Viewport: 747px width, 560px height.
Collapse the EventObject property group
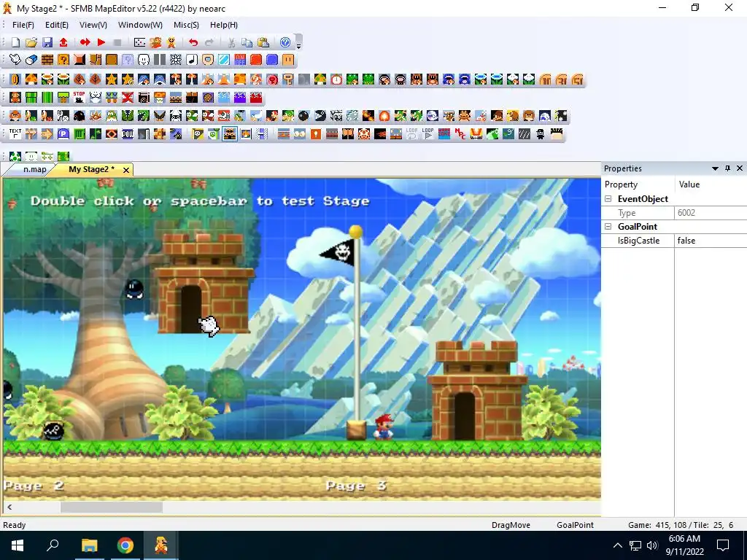coord(608,199)
